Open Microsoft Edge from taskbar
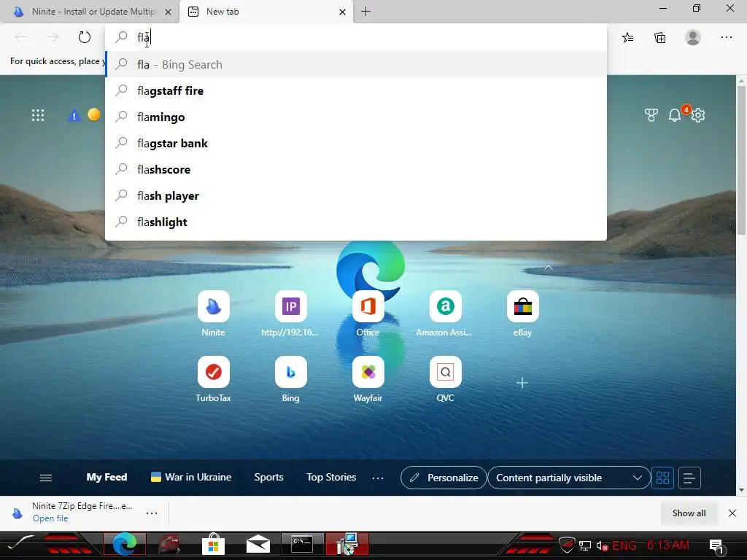Screen dimensions: 747x560 124,544
